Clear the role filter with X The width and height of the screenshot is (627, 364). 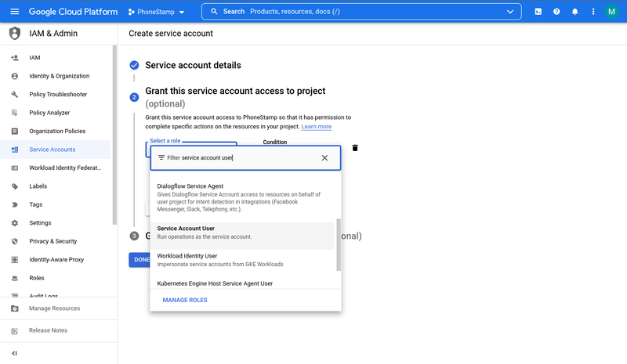pyautogui.click(x=324, y=158)
